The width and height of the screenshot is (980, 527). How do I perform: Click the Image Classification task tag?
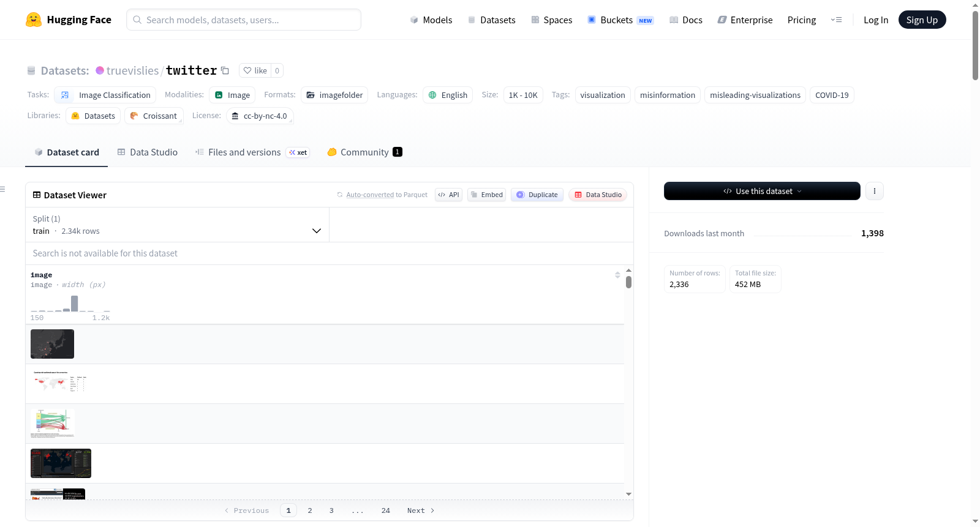pos(105,95)
